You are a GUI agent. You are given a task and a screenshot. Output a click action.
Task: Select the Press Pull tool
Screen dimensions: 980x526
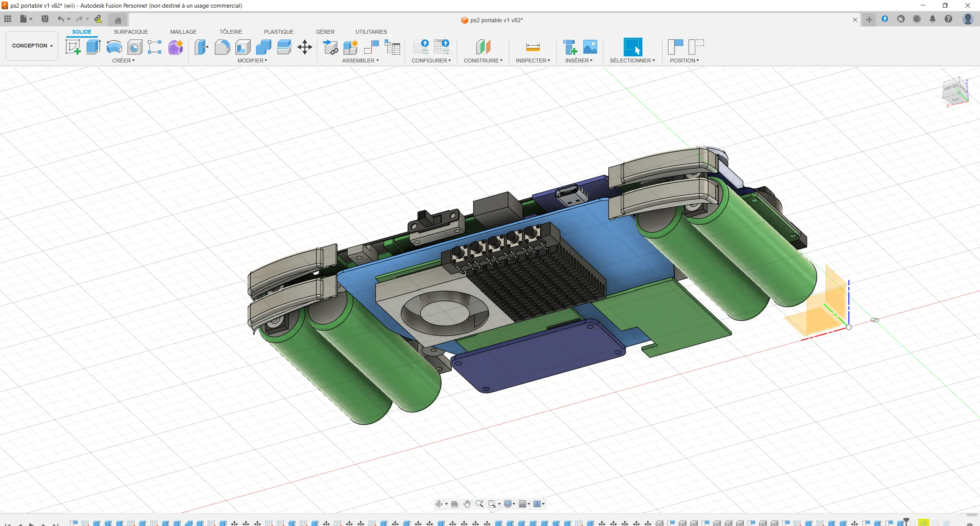(201, 48)
